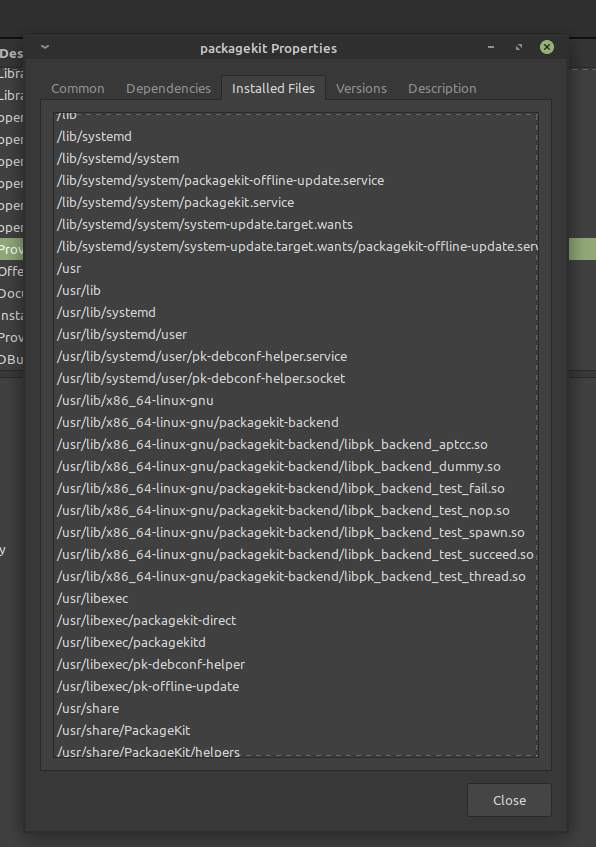Click the Close button
596x847 pixels.
point(509,800)
